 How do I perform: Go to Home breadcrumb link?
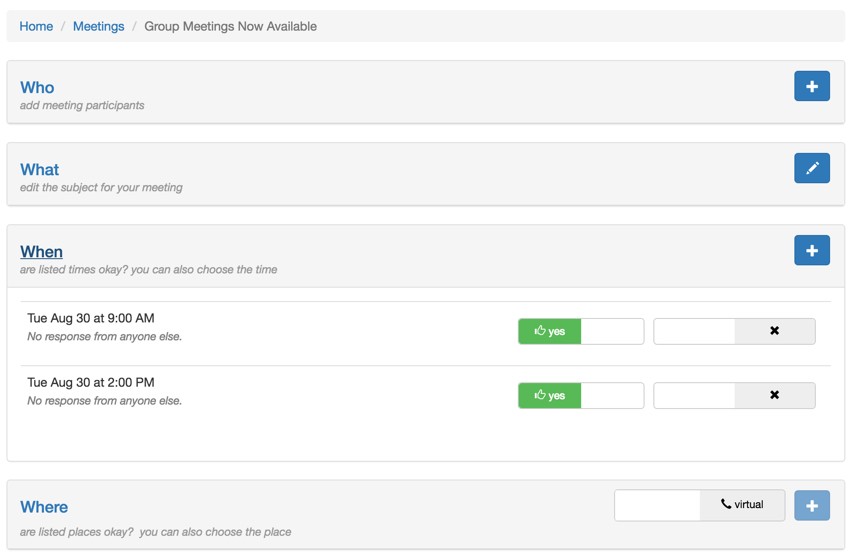[36, 26]
